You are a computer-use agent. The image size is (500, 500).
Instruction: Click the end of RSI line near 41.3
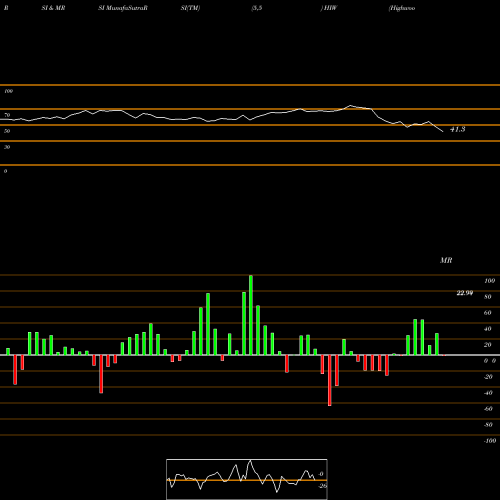pyautogui.click(x=443, y=132)
